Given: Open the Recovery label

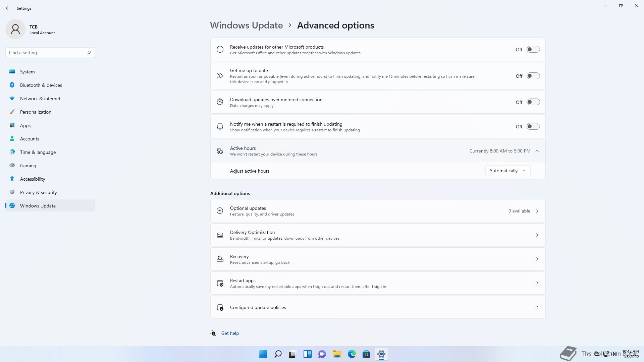Looking at the screenshot, I should click(239, 256).
